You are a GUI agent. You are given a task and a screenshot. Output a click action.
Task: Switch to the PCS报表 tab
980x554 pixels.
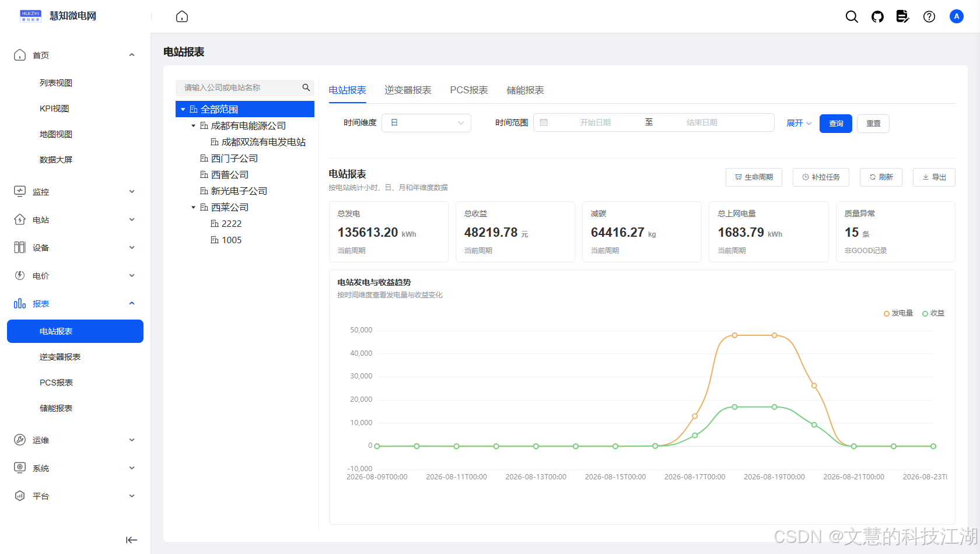click(x=469, y=90)
